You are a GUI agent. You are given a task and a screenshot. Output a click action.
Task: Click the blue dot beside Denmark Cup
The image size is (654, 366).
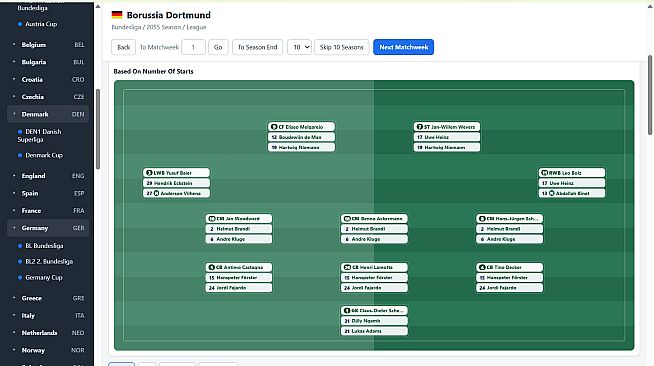click(x=20, y=155)
